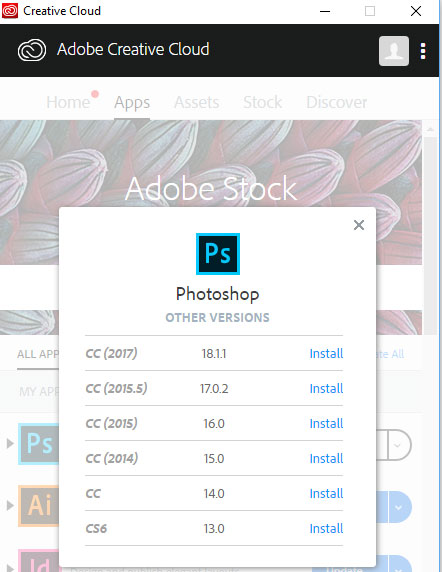Image resolution: width=442 pixels, height=572 pixels.
Task: Expand the Illustrator row disclosure triangle
Action: (x=10, y=505)
